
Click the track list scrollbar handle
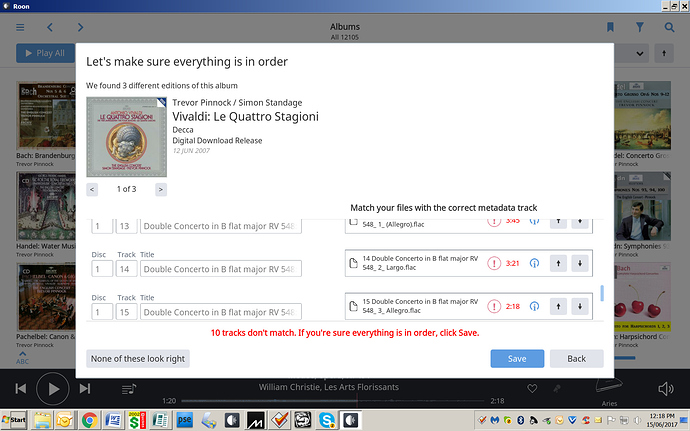(602, 293)
